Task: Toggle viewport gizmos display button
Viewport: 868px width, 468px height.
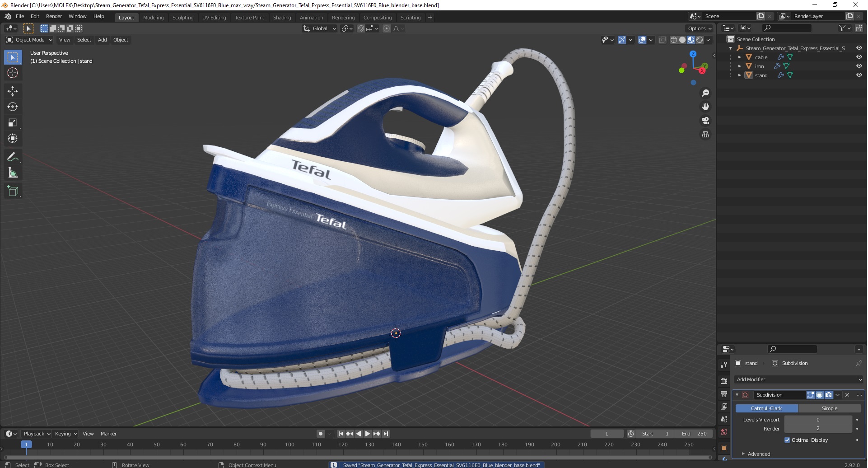Action: coord(622,40)
